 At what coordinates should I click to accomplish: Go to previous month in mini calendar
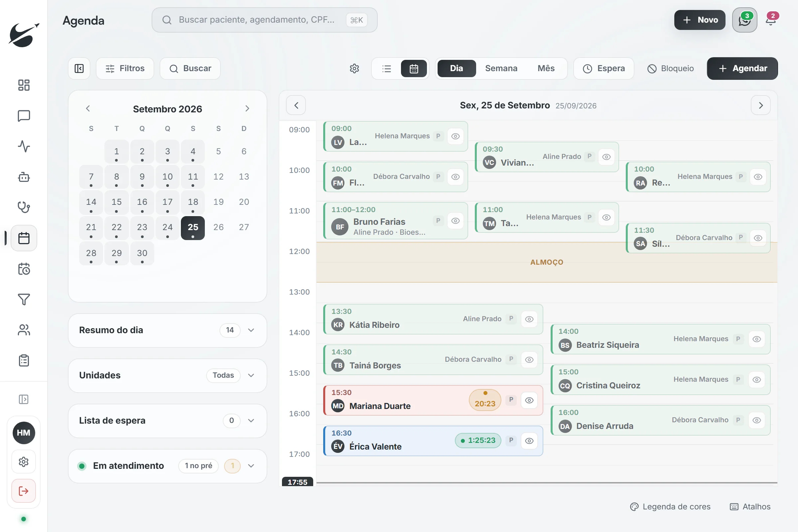click(x=88, y=109)
